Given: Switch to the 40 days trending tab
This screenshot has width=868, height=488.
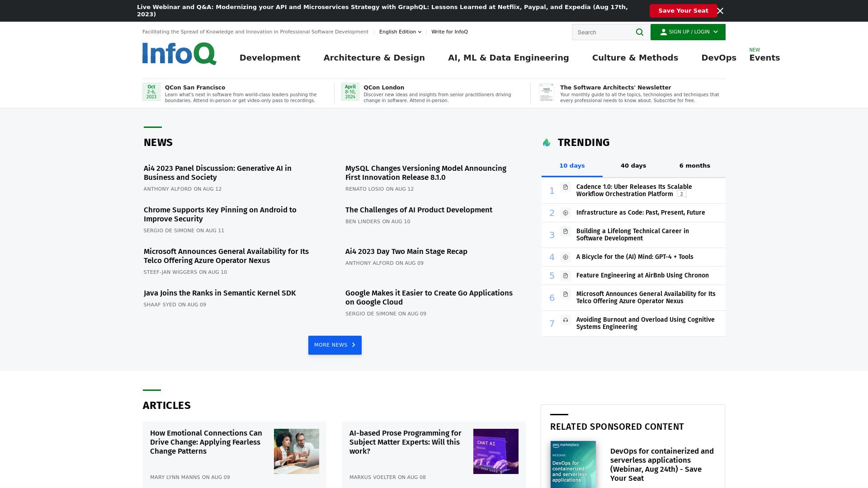Looking at the screenshot, I should [633, 166].
